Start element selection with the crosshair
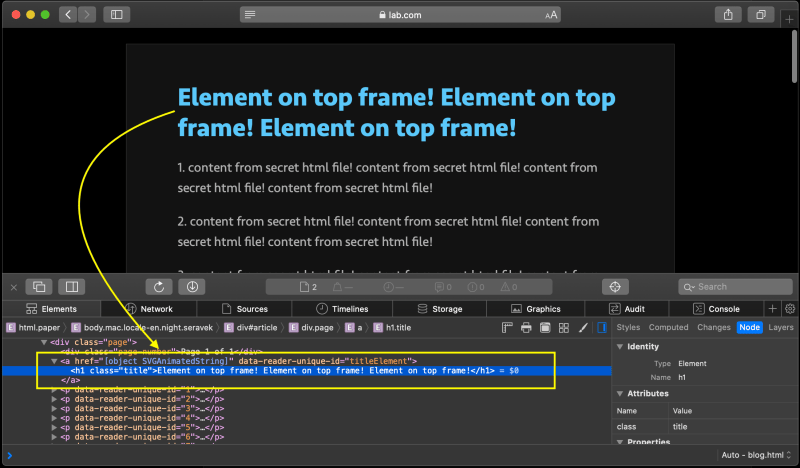This screenshot has height=468, width=800. pyautogui.click(x=615, y=287)
